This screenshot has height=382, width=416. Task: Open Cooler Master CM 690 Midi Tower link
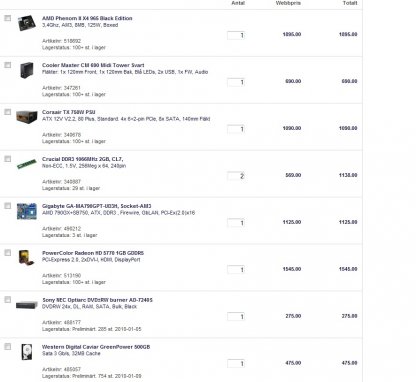click(93, 65)
